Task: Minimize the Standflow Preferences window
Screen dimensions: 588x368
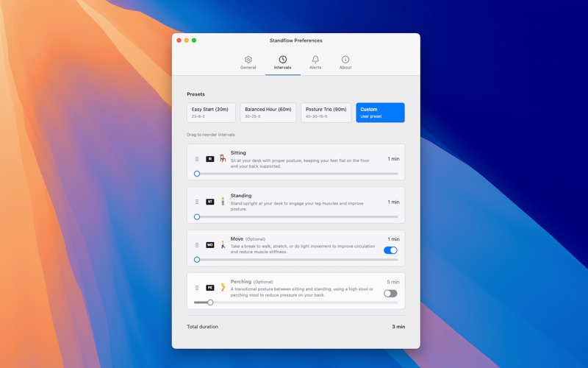Action: [187, 40]
